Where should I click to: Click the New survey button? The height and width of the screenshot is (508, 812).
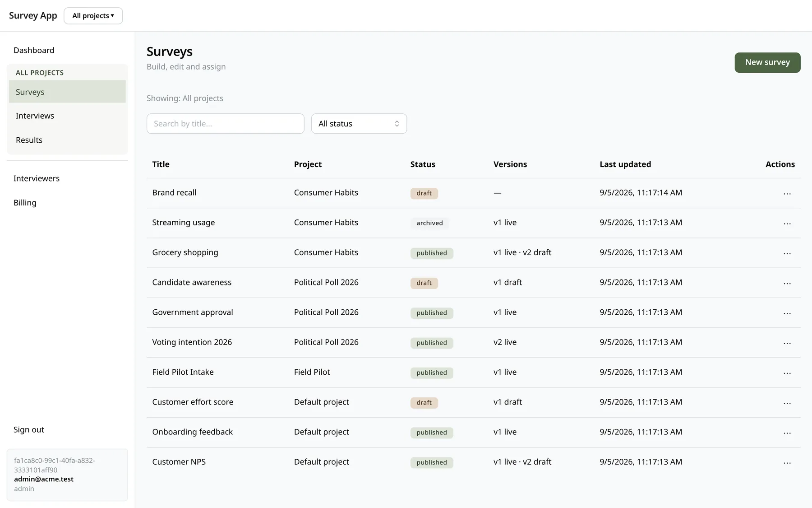click(x=767, y=62)
